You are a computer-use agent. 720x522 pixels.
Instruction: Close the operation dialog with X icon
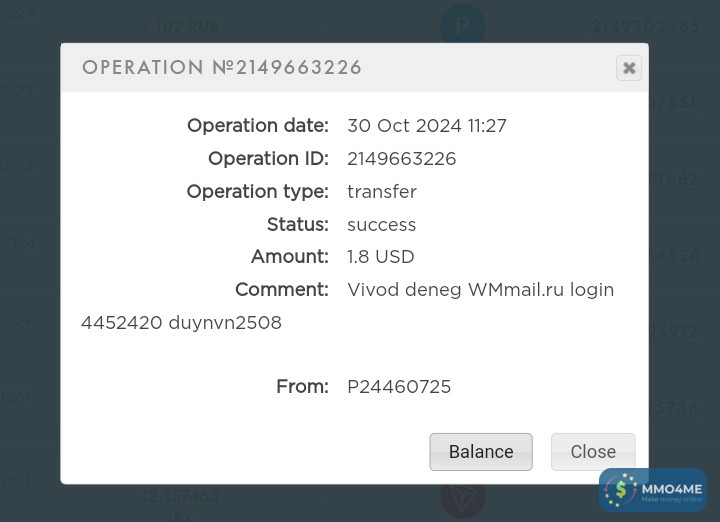coord(629,68)
